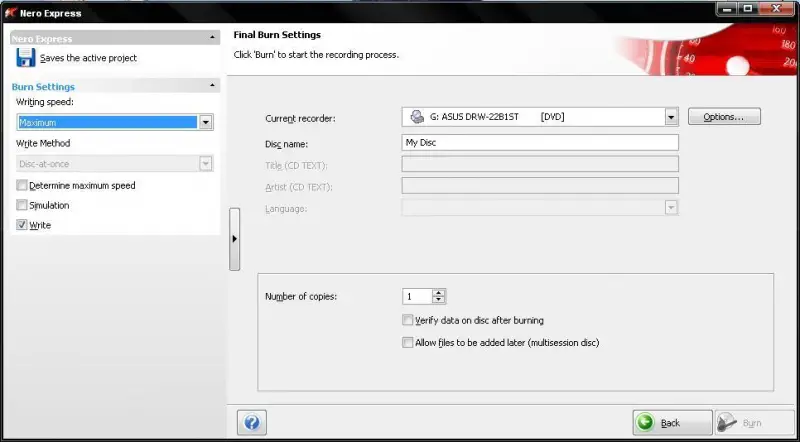This screenshot has width=800, height=442.
Task: Collapse the Nero Express section header
Action: (212, 38)
